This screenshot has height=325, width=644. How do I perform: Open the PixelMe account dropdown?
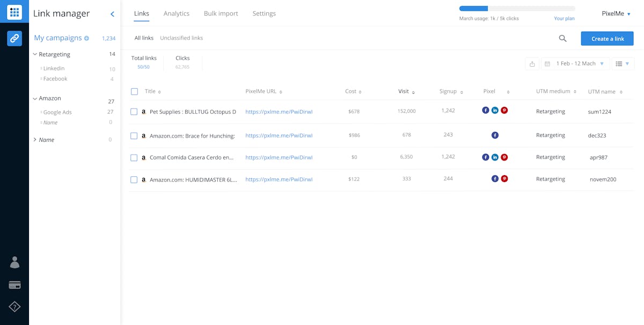[616, 13]
